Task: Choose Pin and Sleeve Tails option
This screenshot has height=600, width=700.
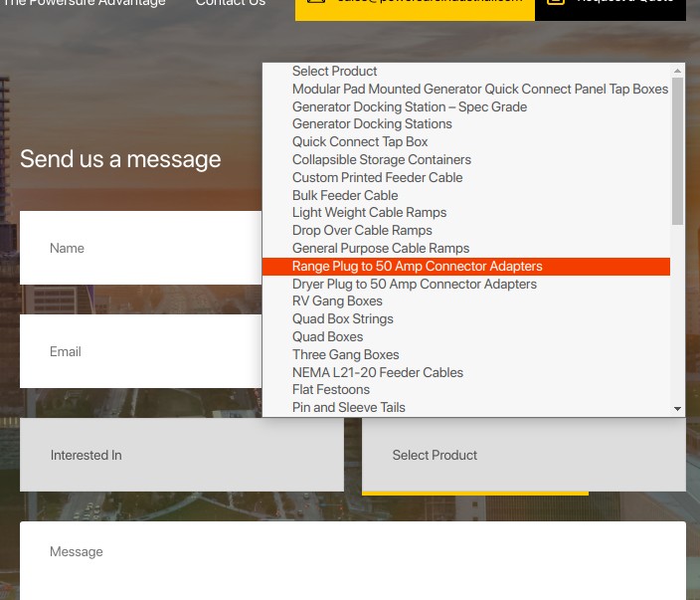Action: point(348,407)
